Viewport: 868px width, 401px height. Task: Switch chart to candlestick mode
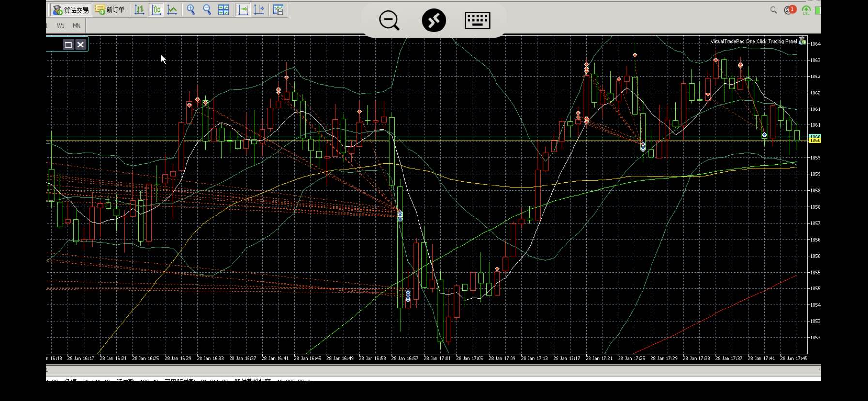(156, 10)
